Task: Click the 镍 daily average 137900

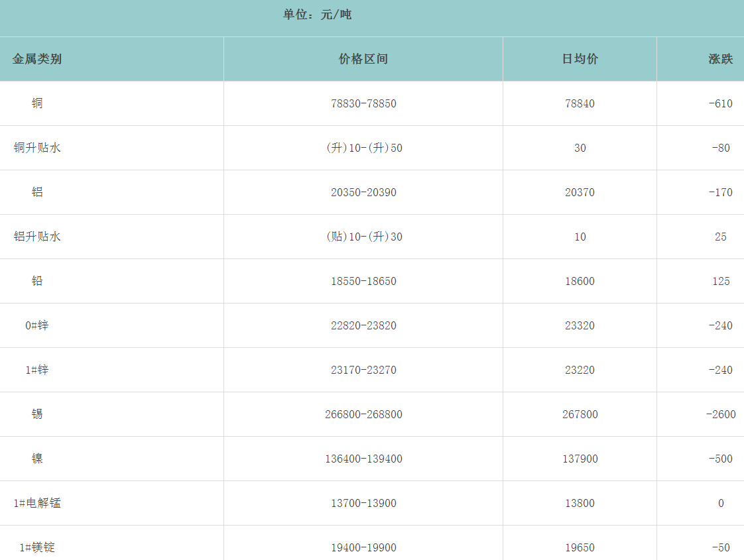Action: click(x=580, y=459)
